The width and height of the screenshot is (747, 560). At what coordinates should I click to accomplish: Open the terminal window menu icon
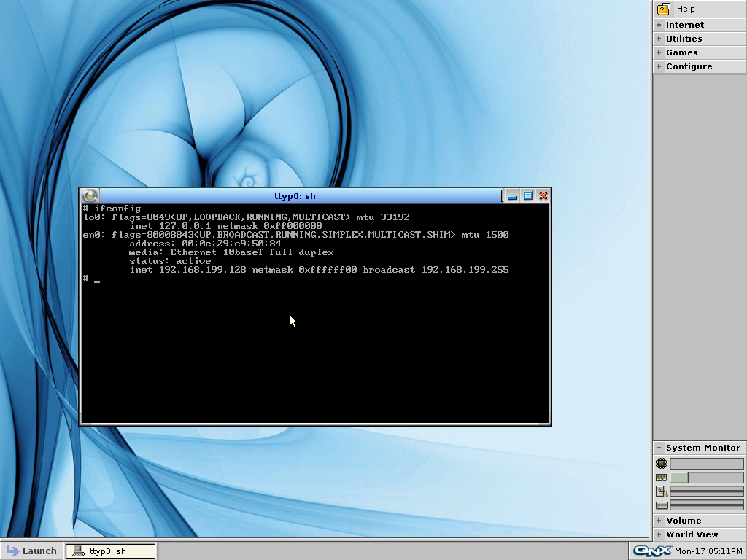click(88, 195)
